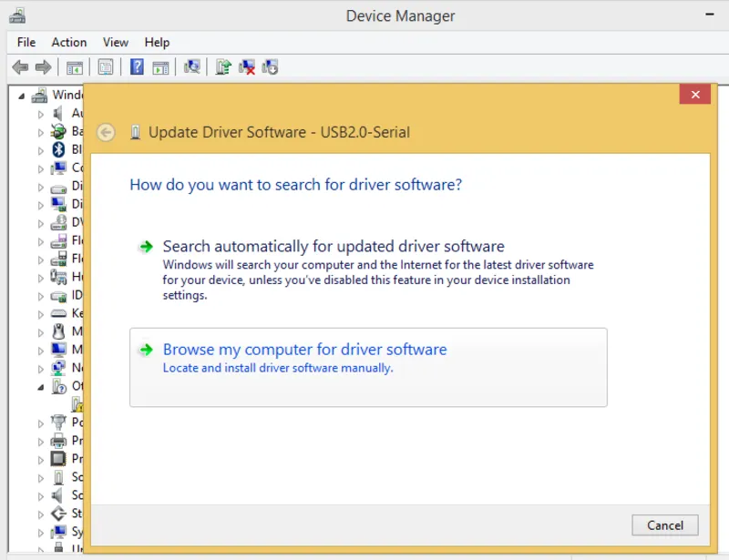Choose Browse my computer for driver software
The height and width of the screenshot is (560, 729).
pyautogui.click(x=304, y=350)
